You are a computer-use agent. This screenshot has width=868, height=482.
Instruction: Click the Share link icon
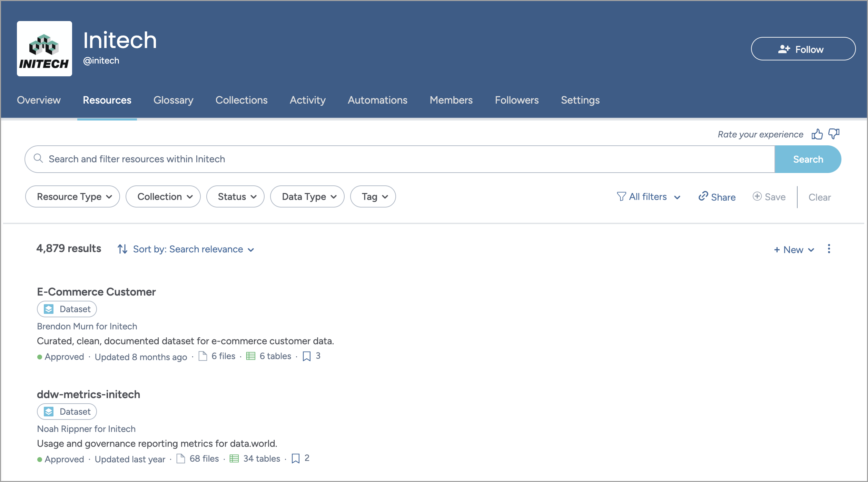pyautogui.click(x=703, y=196)
